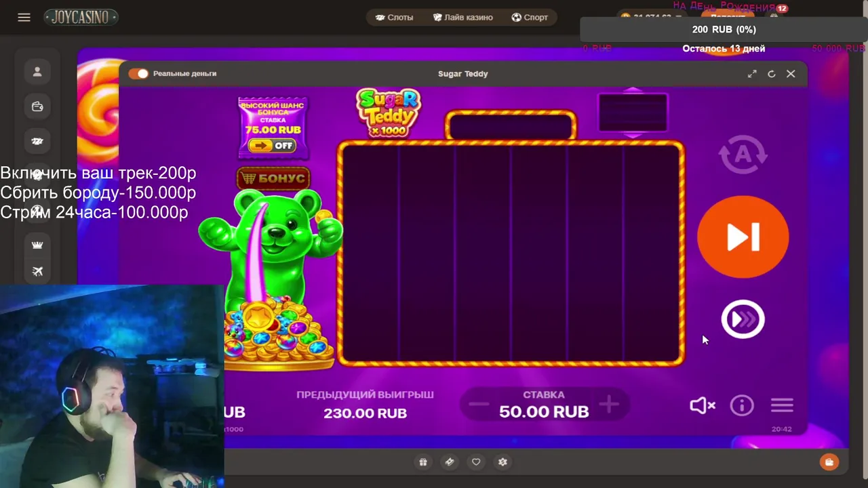Image resolution: width=868 pixels, height=488 pixels.
Task: Open the profile icon in sidebar
Action: point(37,71)
